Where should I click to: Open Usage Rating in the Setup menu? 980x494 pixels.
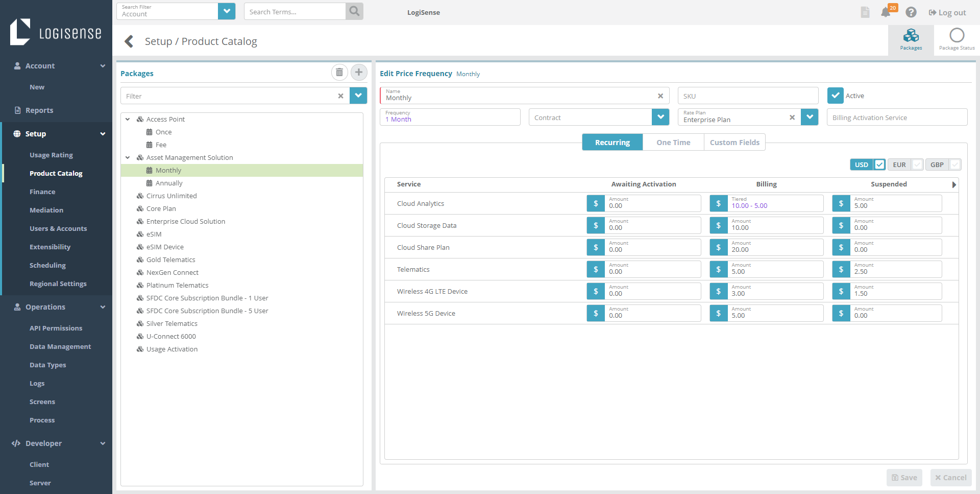[51, 155]
